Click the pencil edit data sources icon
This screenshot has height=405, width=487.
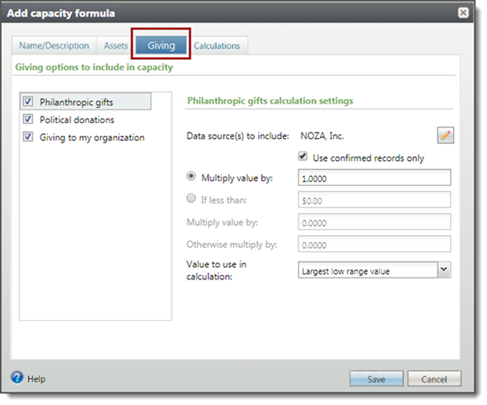click(445, 135)
